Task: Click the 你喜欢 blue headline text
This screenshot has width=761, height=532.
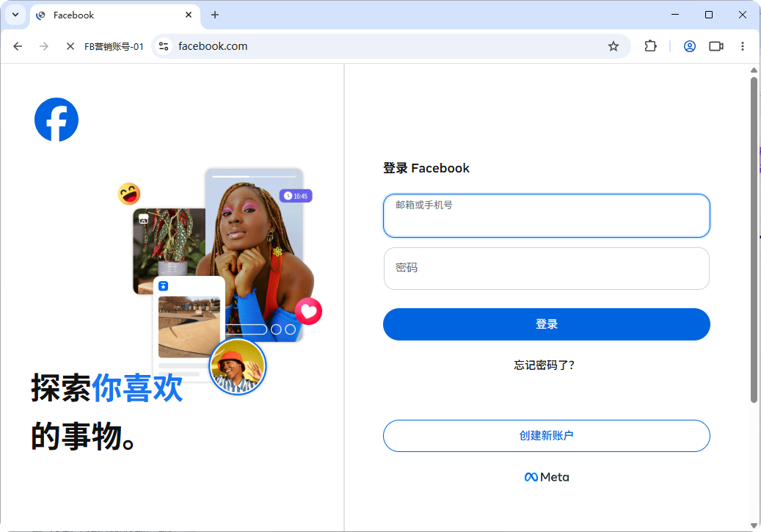Action: click(137, 388)
